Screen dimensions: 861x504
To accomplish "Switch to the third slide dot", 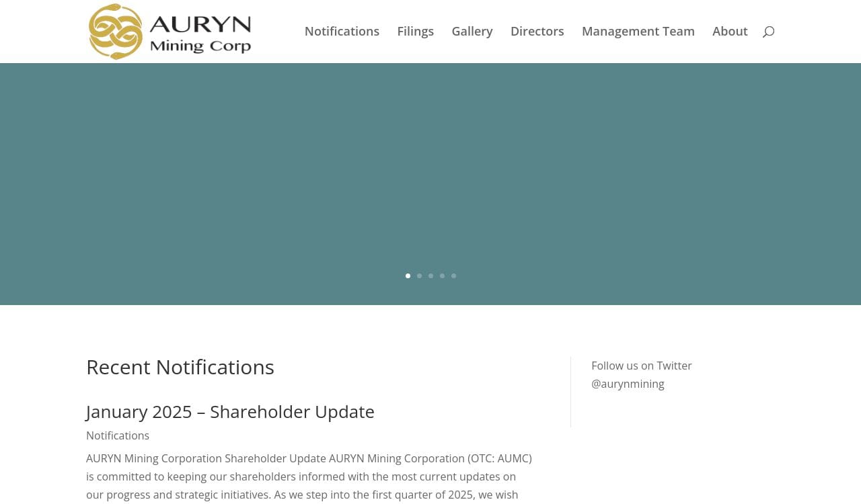I will pyautogui.click(x=430, y=276).
